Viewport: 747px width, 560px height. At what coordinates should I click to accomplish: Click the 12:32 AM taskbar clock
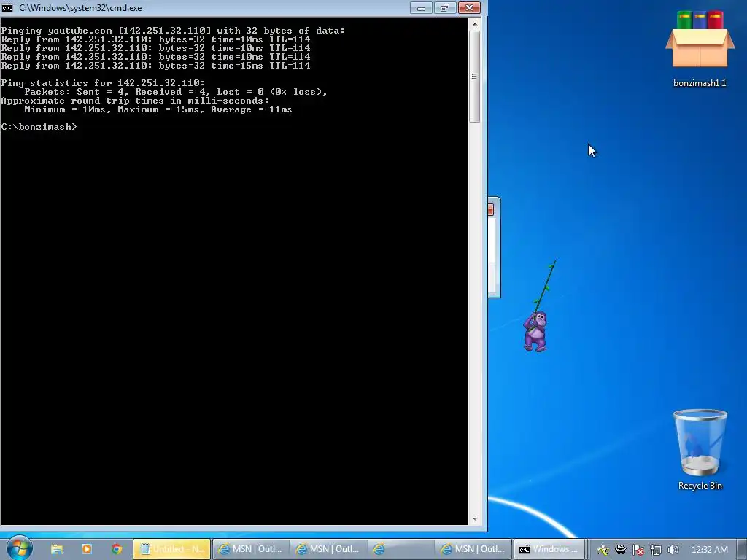tap(709, 550)
